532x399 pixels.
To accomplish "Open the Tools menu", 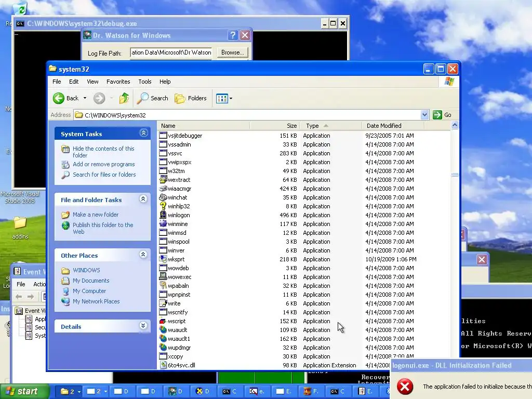I will pos(145,82).
